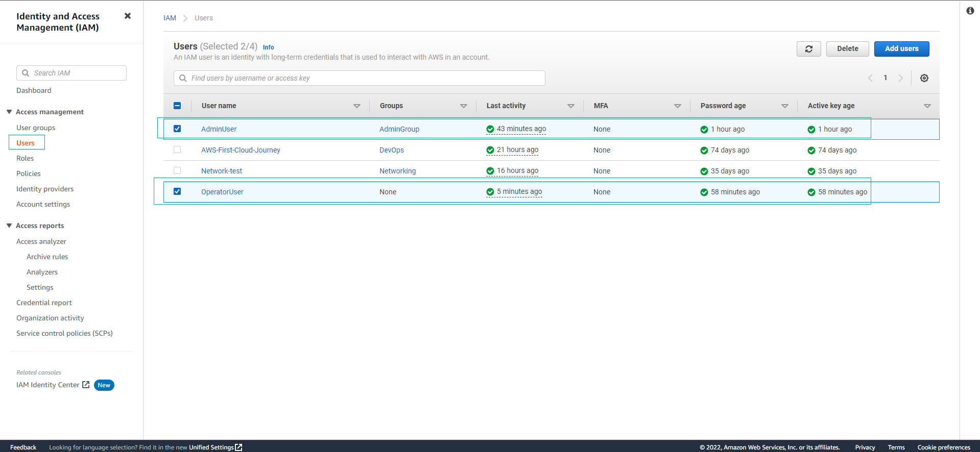Viewport: 980px width, 452px height.
Task: Click in the Find users search field
Action: point(360,78)
